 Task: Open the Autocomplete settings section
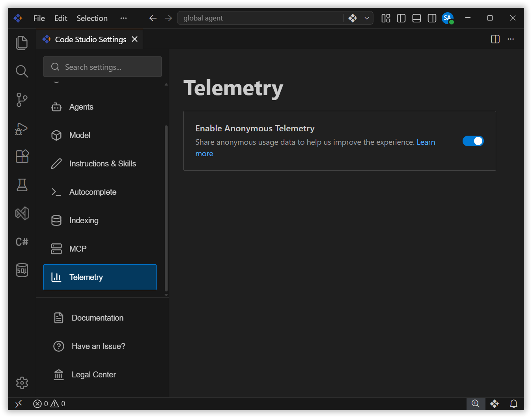point(100,192)
